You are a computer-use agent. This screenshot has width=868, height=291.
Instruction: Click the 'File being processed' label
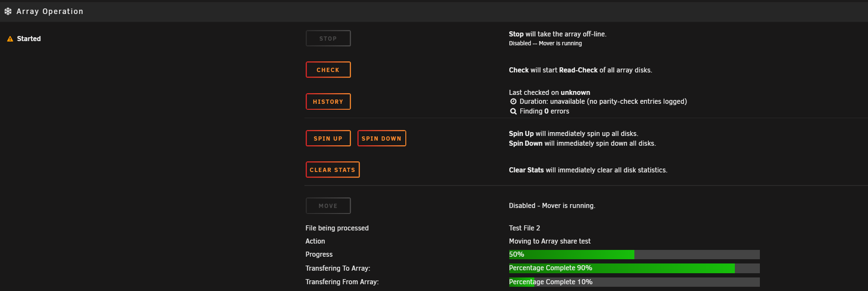(x=337, y=228)
